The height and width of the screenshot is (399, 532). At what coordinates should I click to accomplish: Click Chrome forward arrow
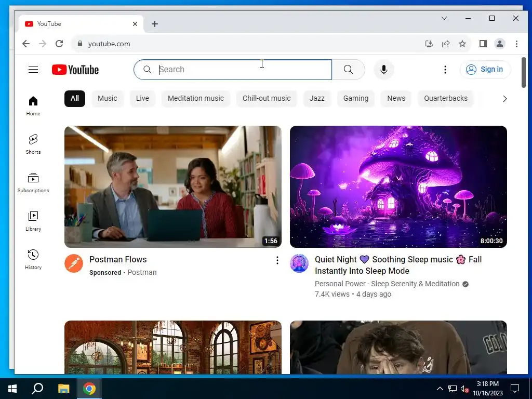tap(43, 44)
